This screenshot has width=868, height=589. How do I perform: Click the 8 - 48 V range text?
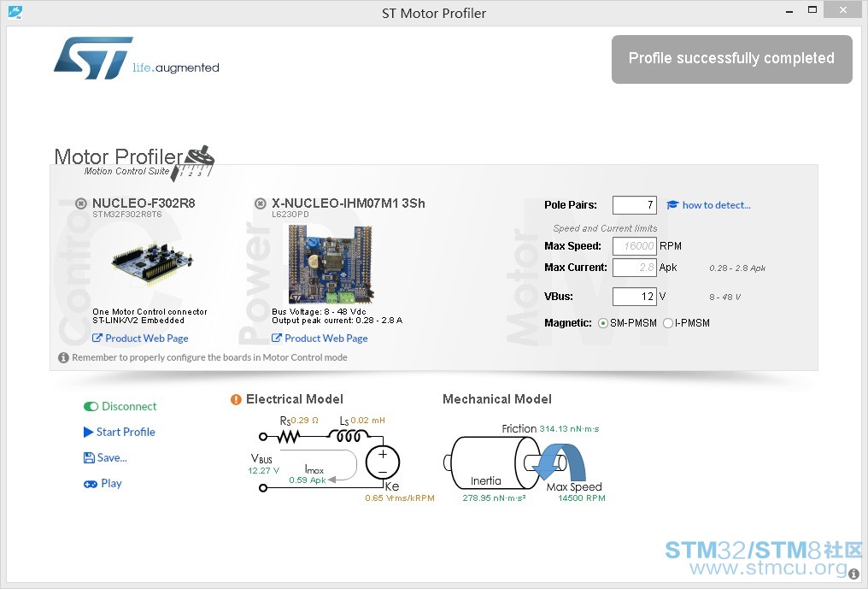725,297
